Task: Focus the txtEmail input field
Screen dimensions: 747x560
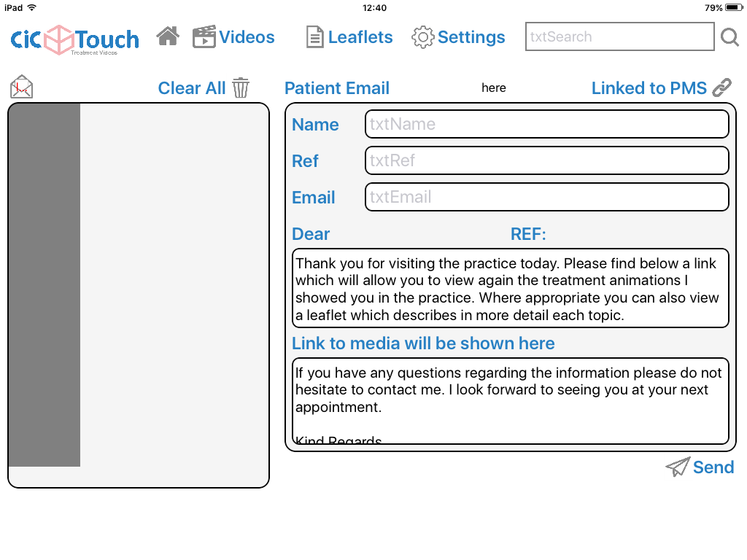Action: pyautogui.click(x=547, y=197)
